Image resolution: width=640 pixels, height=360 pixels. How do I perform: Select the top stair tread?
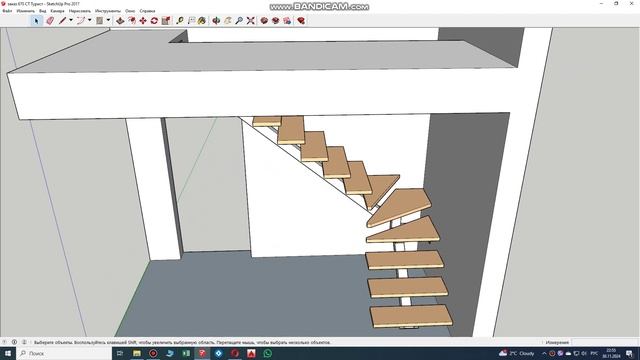267,121
